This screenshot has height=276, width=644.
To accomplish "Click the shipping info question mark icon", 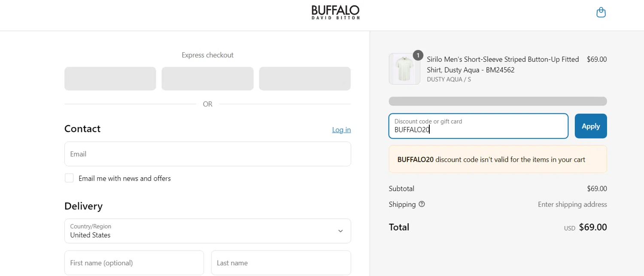I will [x=422, y=204].
